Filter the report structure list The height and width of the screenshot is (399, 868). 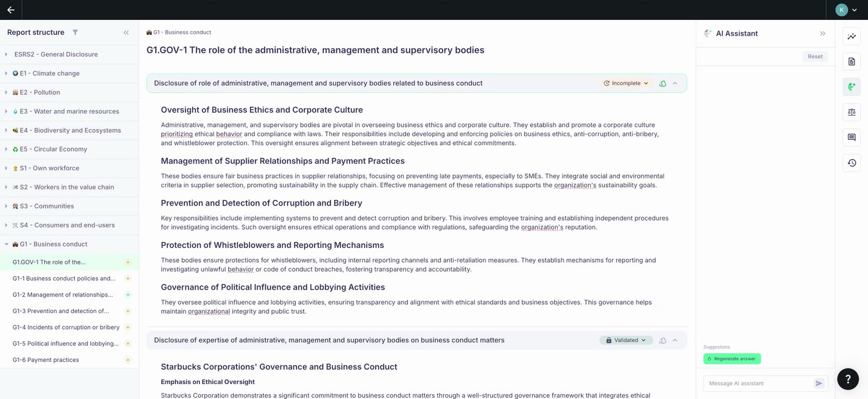pos(75,33)
